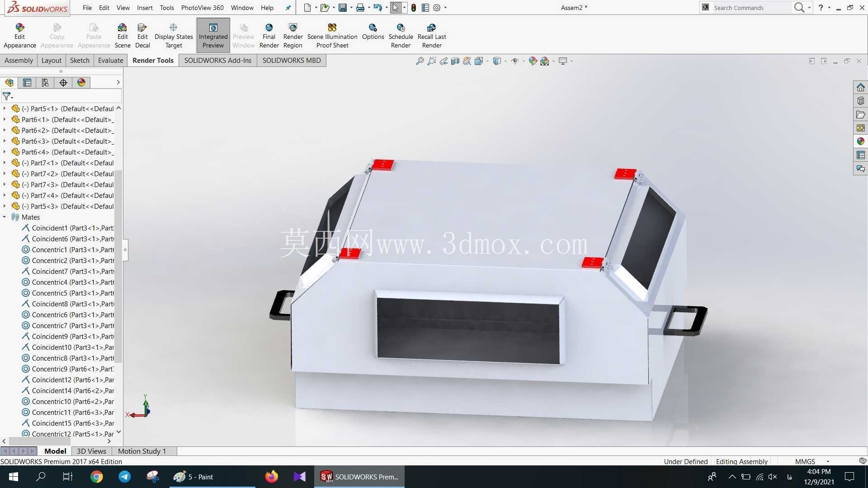Screen dimensions: 868x488
Task: Expand Part7<4> tree node
Action: pyautogui.click(x=5, y=196)
